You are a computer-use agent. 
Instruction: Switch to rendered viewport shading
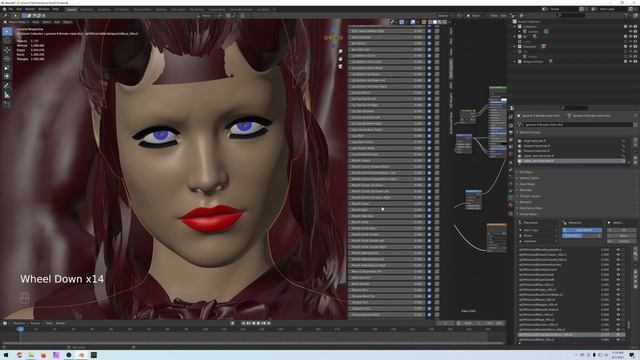445,22
